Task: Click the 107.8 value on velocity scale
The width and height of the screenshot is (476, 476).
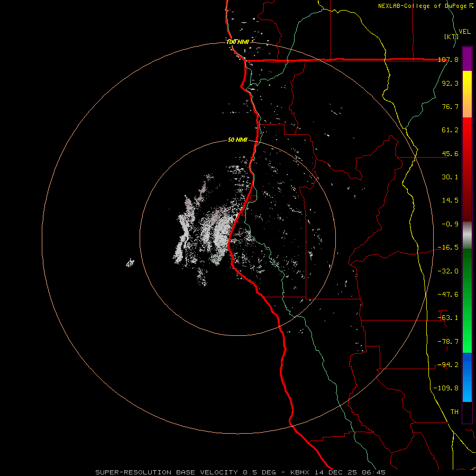Action: [x=448, y=59]
